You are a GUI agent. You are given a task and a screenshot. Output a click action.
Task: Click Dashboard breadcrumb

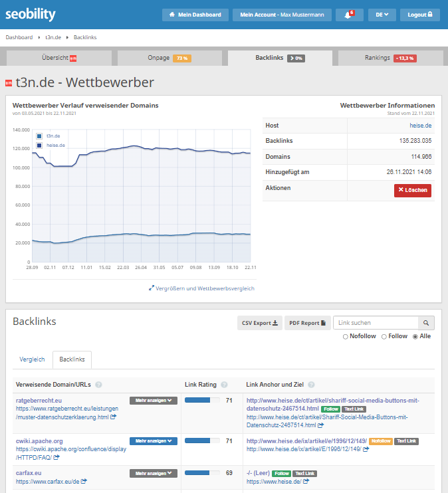(19, 37)
